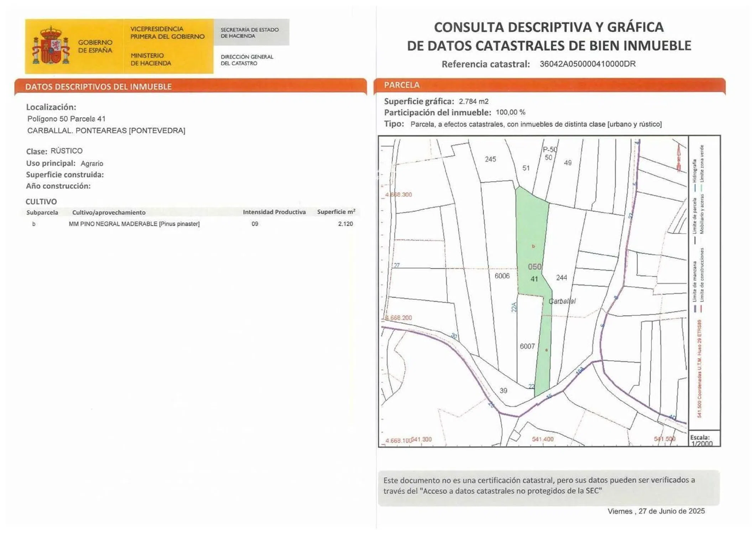Select the DATOS DESCRIPTIVOS DEL INMUEBLE header
Screen dimensions: 756x534
click(x=98, y=87)
